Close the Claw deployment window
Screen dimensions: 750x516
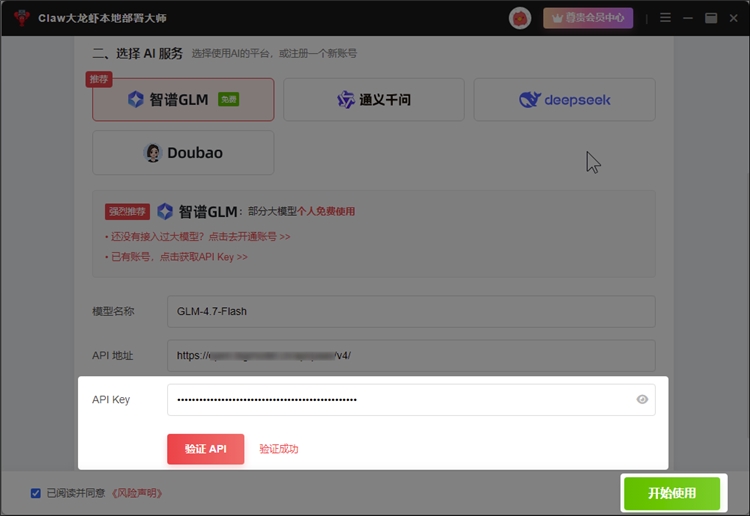[733, 18]
